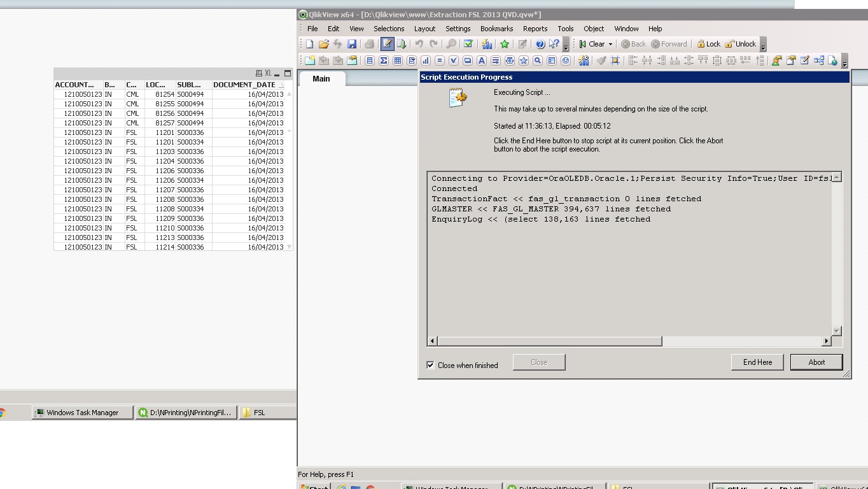Click the New document icon in QlikView toolbar

point(309,44)
